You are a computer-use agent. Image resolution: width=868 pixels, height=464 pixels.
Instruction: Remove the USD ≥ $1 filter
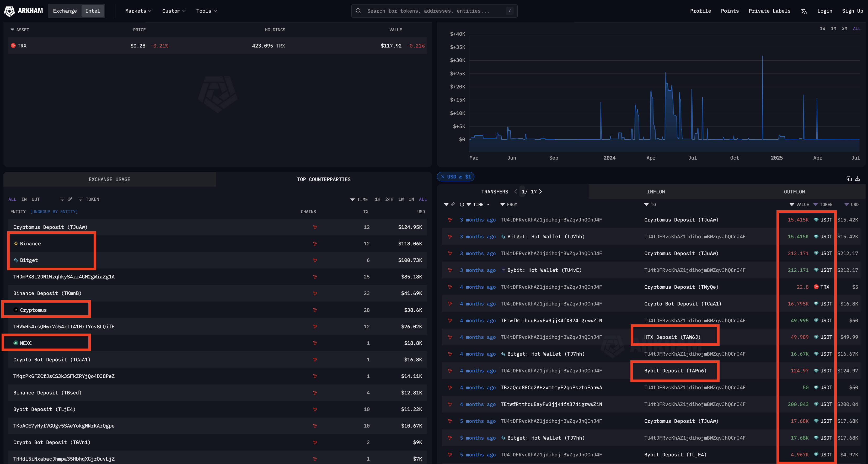(x=443, y=177)
